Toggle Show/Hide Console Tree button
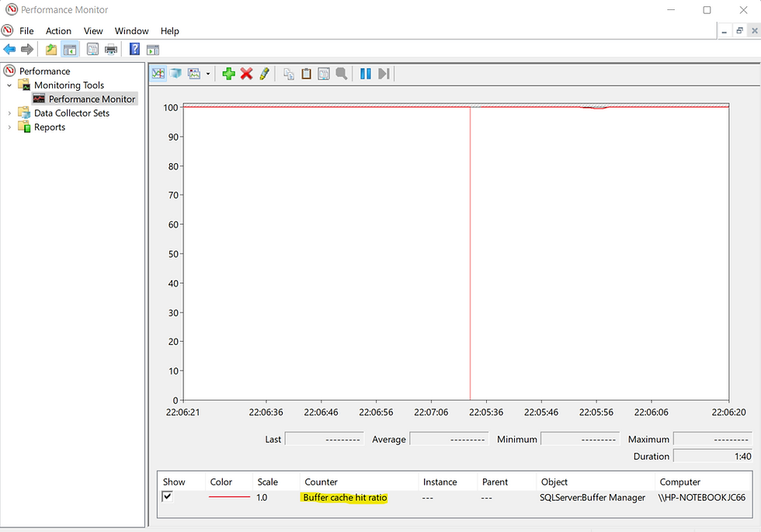This screenshot has height=532, width=761. tap(70, 49)
